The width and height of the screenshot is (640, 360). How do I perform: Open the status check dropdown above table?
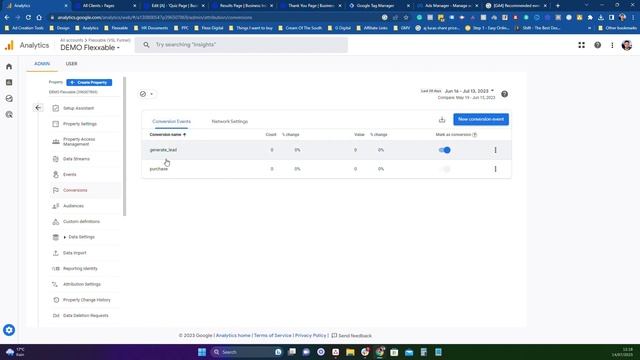(x=147, y=94)
